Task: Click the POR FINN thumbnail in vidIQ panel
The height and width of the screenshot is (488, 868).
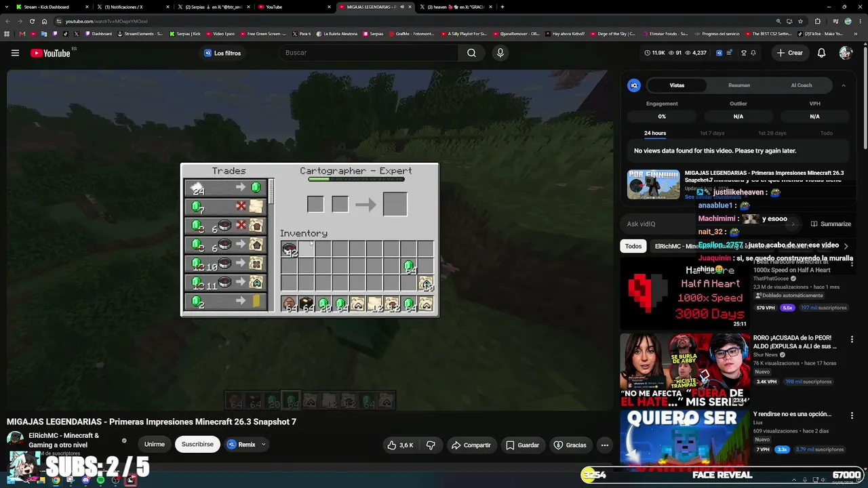Action: [x=654, y=184]
